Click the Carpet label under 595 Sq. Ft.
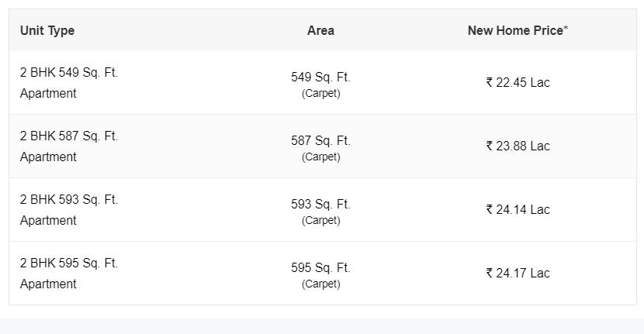Screen dimensions: 644x334 (x=320, y=284)
